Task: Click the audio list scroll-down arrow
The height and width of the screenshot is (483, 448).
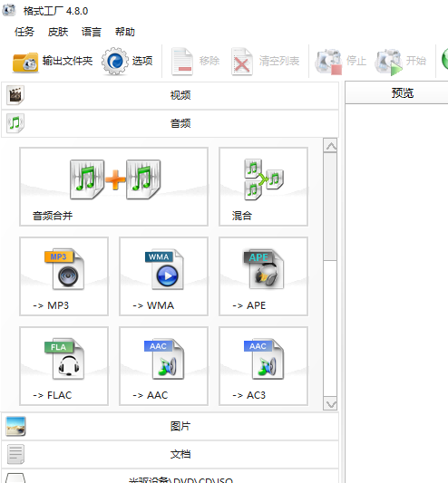Action: coord(330,404)
